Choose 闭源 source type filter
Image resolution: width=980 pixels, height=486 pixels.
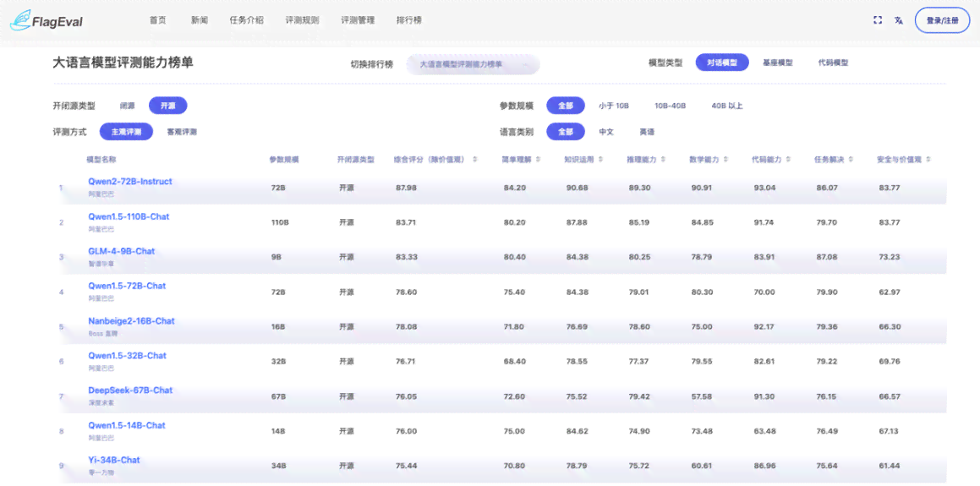click(128, 106)
